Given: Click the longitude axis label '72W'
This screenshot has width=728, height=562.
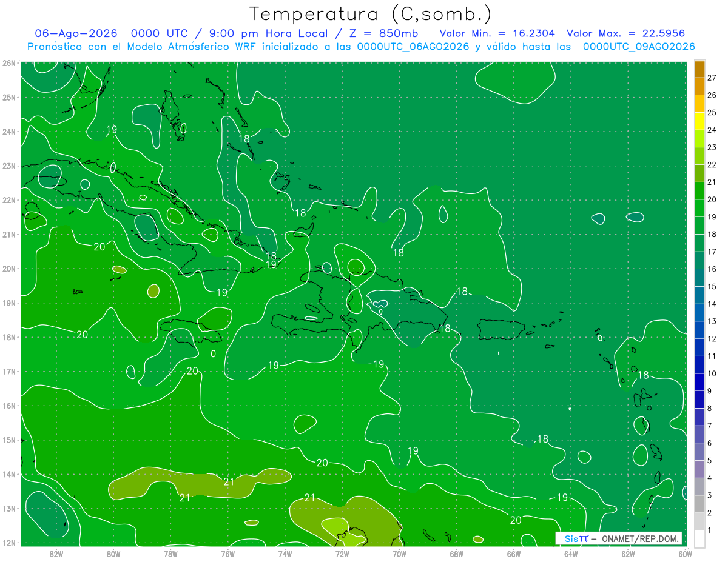Looking at the screenshot, I should click(342, 554).
